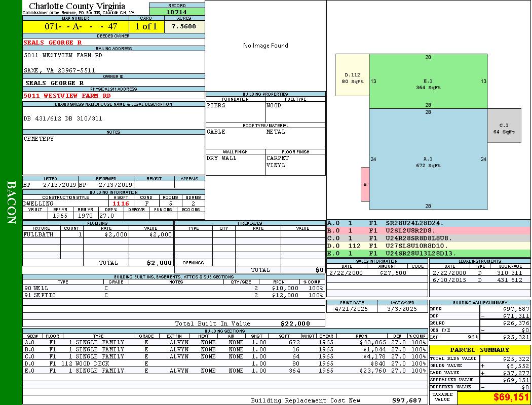Click OBLDG value $6,552

click(x=518, y=366)
